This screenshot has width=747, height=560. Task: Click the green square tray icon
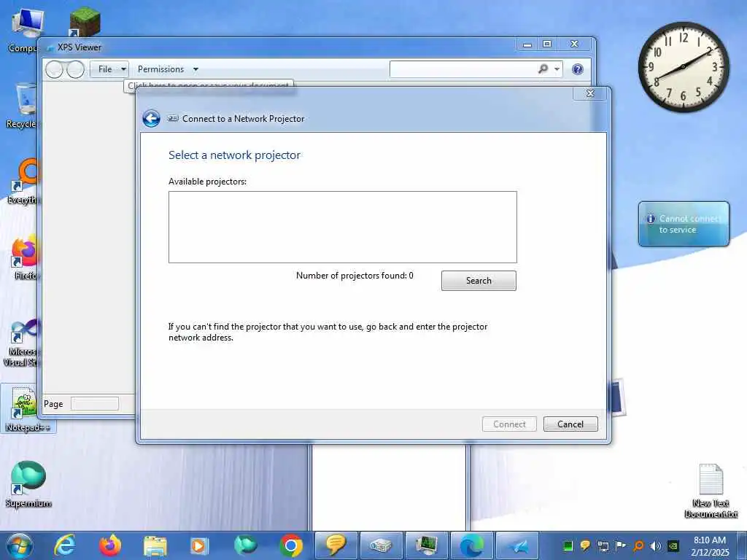pyautogui.click(x=568, y=545)
